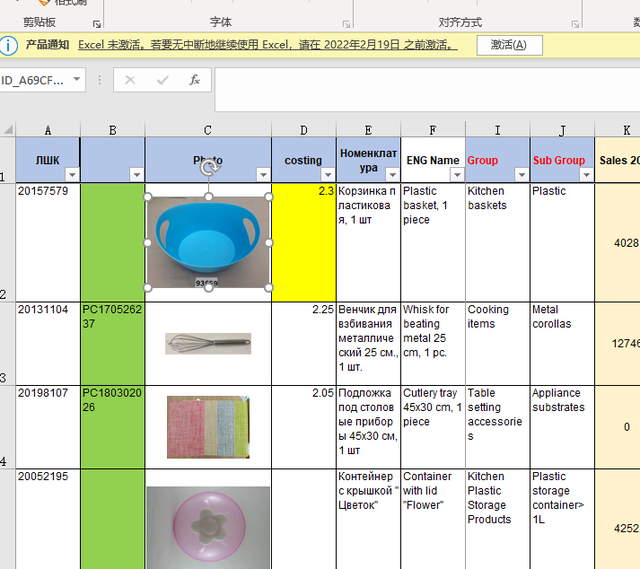640x569 pixels.
Task: Click cell 'Appliance substrates'
Action: pyautogui.click(x=562, y=427)
